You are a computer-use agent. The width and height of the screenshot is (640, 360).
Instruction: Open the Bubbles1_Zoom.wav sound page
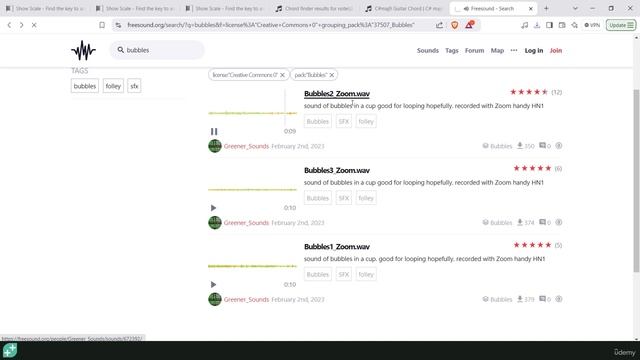(x=337, y=247)
